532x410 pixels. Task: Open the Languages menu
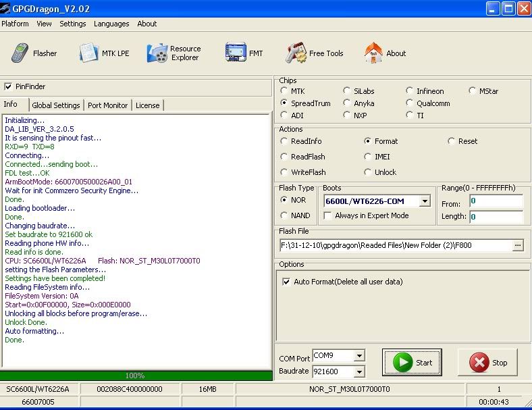pos(111,24)
